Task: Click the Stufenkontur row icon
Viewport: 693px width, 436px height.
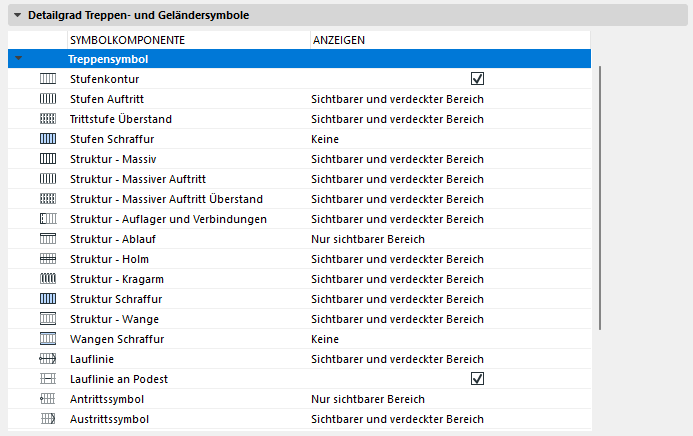Action: 48,79
